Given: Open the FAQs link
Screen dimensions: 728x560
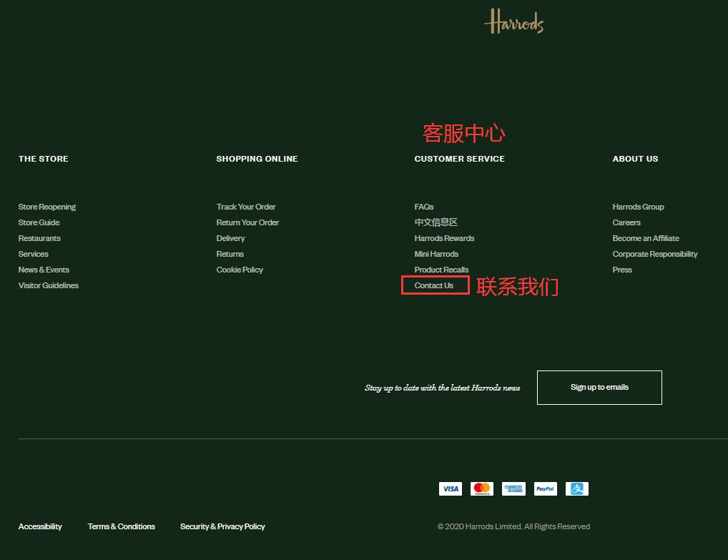Looking at the screenshot, I should [424, 207].
